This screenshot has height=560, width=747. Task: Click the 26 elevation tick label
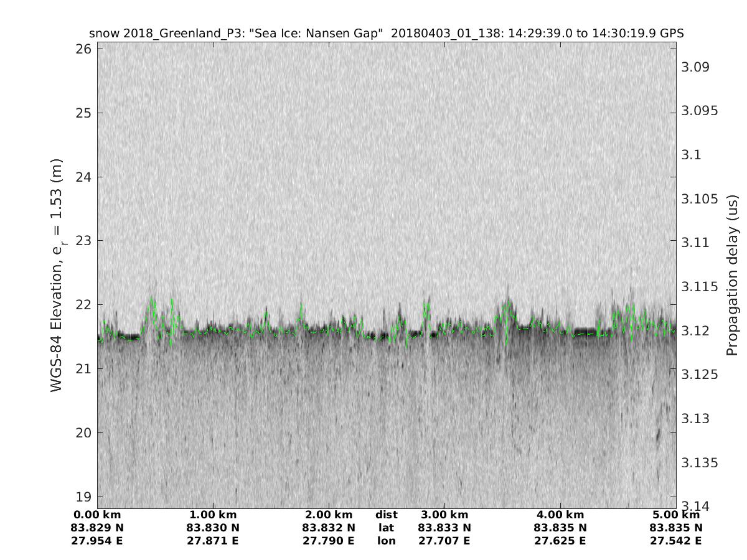(85, 49)
